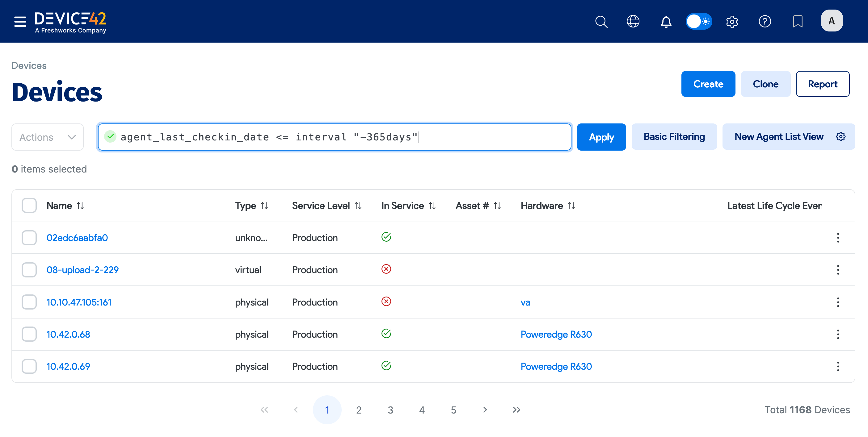Expand the Actions dropdown
Viewport: 868px width, 437px height.
pyautogui.click(x=48, y=137)
